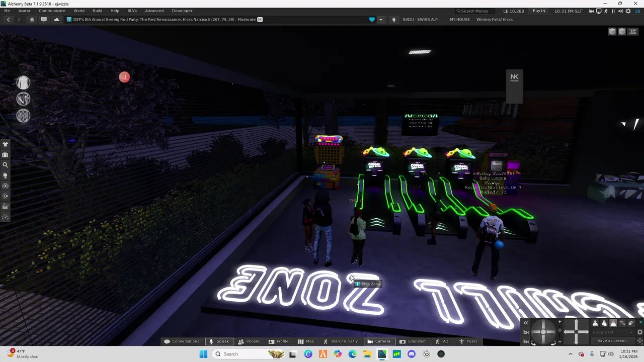Select side view camera preset
The width and height of the screenshot is (644, 362).
(x=604, y=323)
